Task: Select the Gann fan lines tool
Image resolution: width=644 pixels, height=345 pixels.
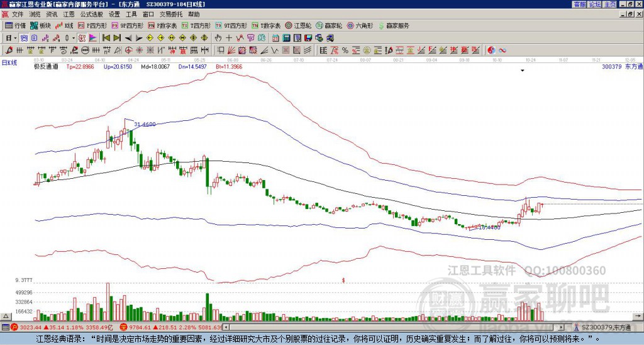Action: [231, 50]
